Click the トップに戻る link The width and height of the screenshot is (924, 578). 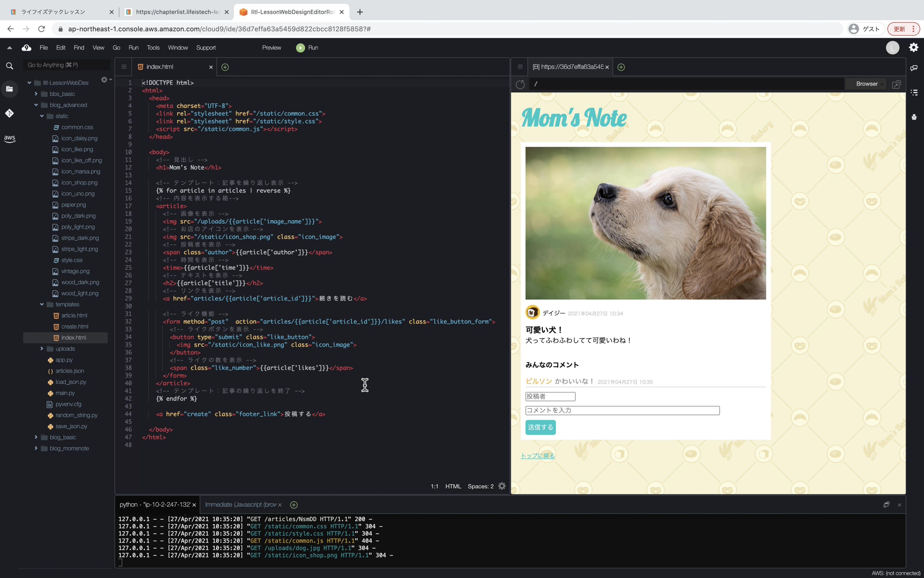tap(538, 456)
